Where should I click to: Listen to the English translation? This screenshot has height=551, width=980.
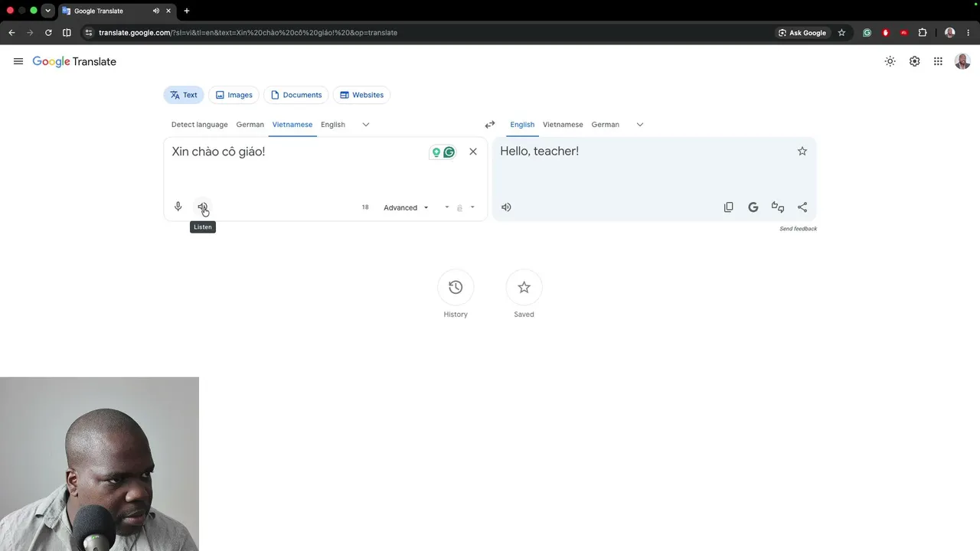[x=506, y=207]
